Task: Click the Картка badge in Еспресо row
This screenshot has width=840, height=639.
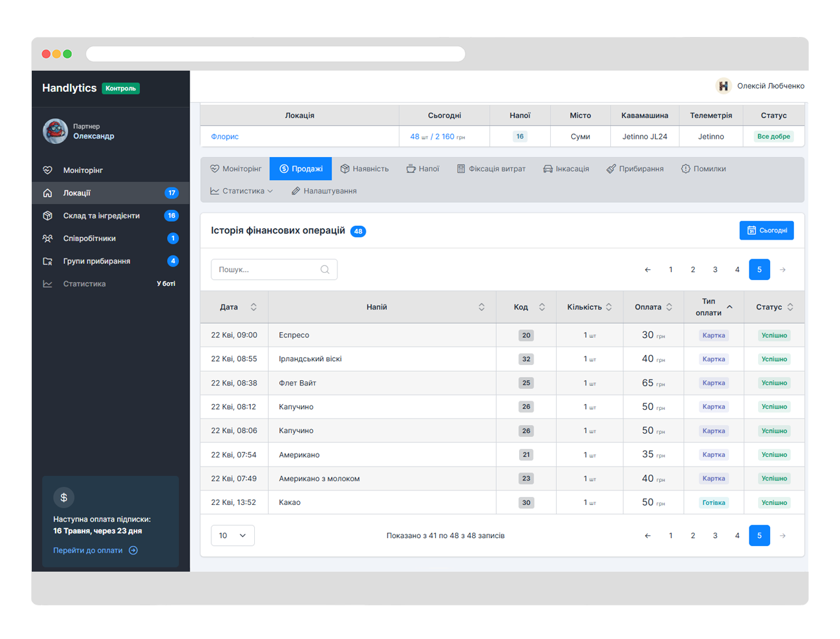Action: pos(714,335)
